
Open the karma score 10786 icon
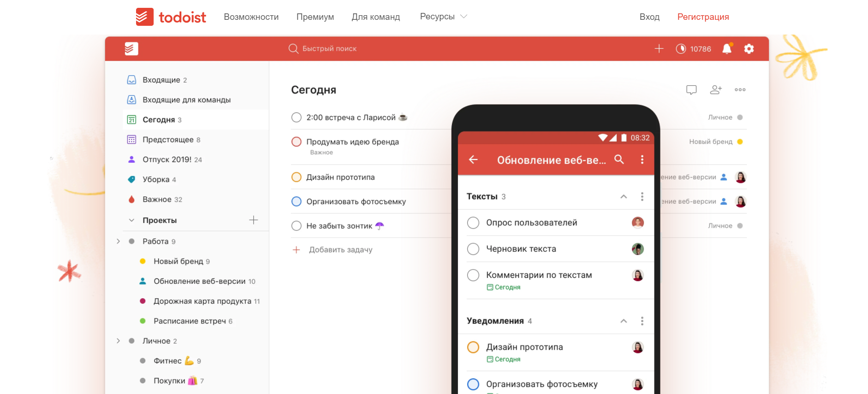click(681, 49)
